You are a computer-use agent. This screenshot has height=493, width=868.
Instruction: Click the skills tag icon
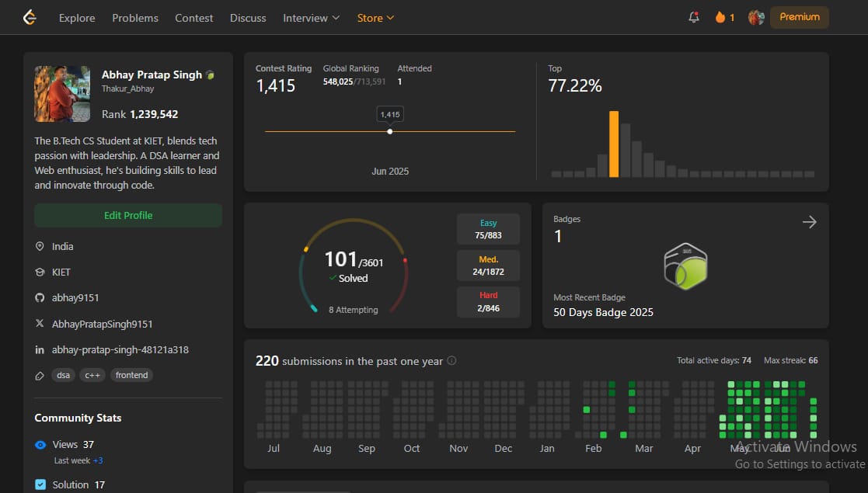(40, 376)
